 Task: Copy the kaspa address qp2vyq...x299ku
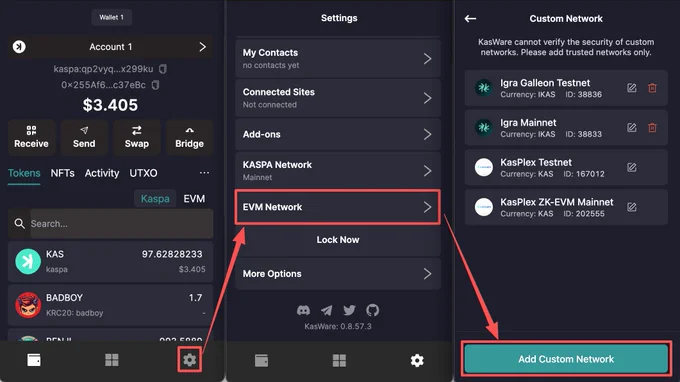[163, 69]
